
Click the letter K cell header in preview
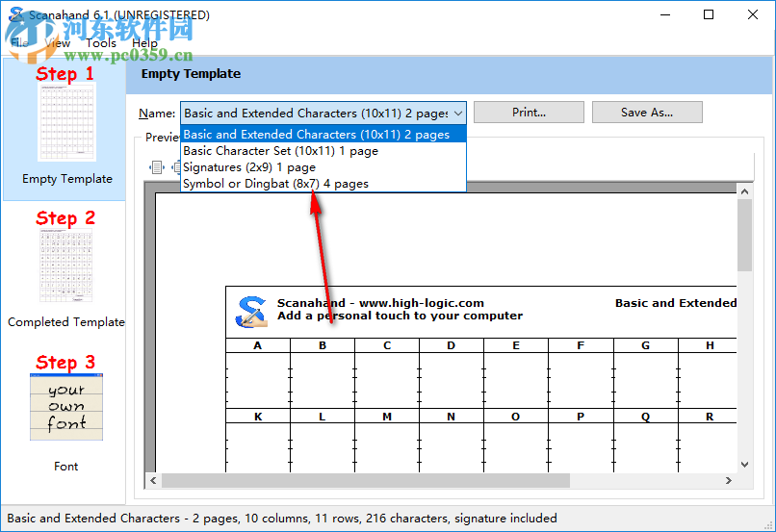click(258, 417)
